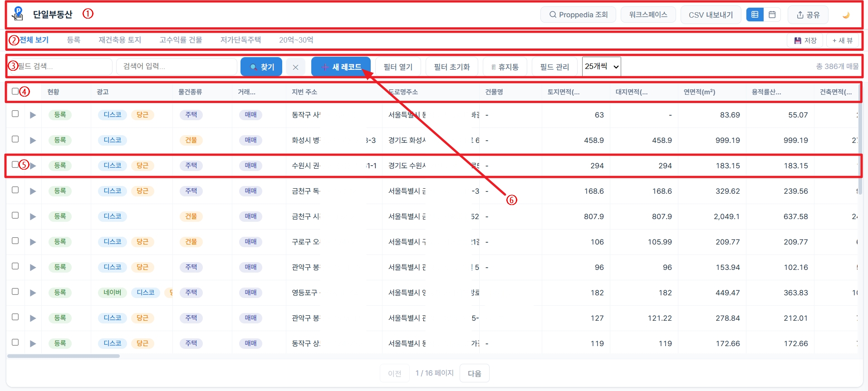Toggle the select-all header checkbox
Viewport: 868px width, 391px height.
(15, 91)
